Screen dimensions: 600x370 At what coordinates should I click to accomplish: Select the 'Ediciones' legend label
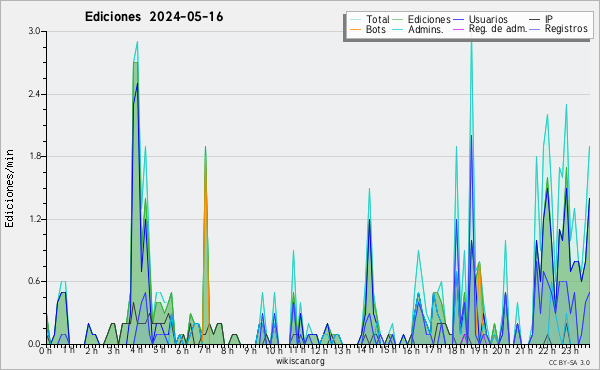(x=429, y=19)
